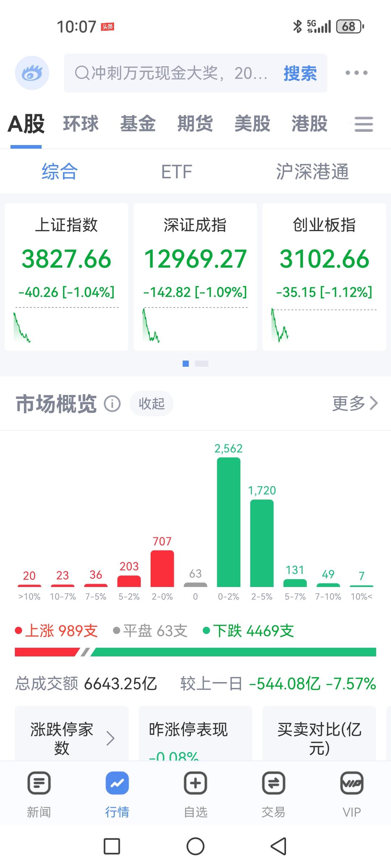Image resolution: width=391 pixels, height=868 pixels.
Task: Tap the Sina eye logo avatar
Action: 32,73
